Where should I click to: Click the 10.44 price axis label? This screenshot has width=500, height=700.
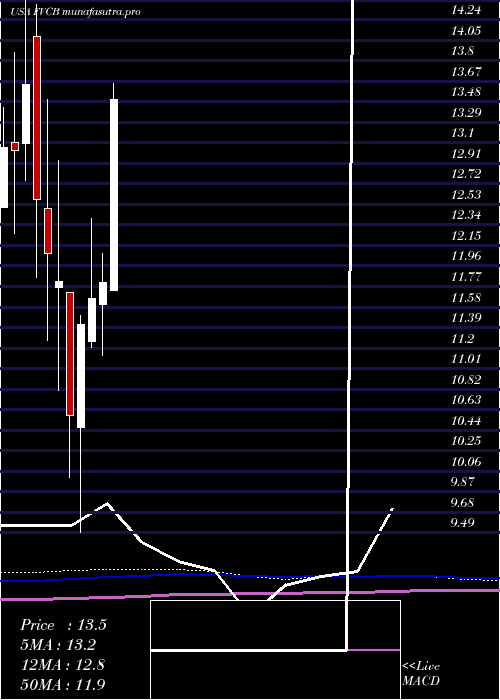click(x=466, y=420)
